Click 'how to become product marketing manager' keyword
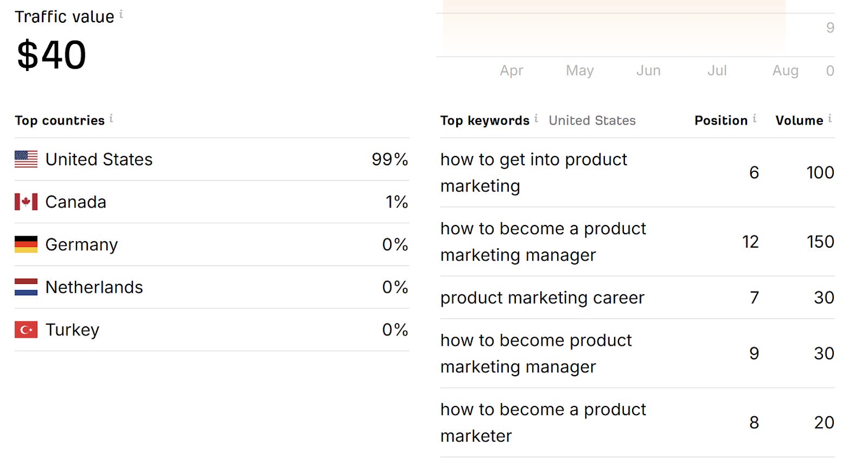The image size is (868, 465). [x=536, y=353]
